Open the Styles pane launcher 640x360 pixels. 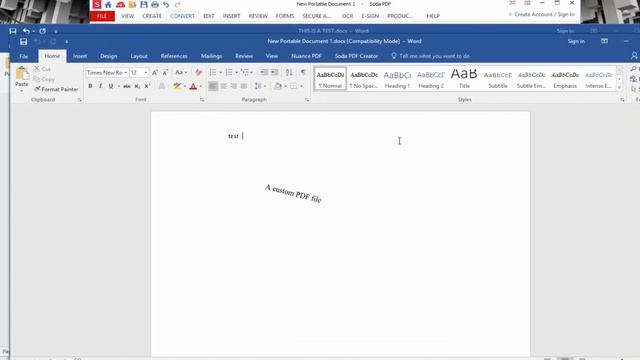622,100
